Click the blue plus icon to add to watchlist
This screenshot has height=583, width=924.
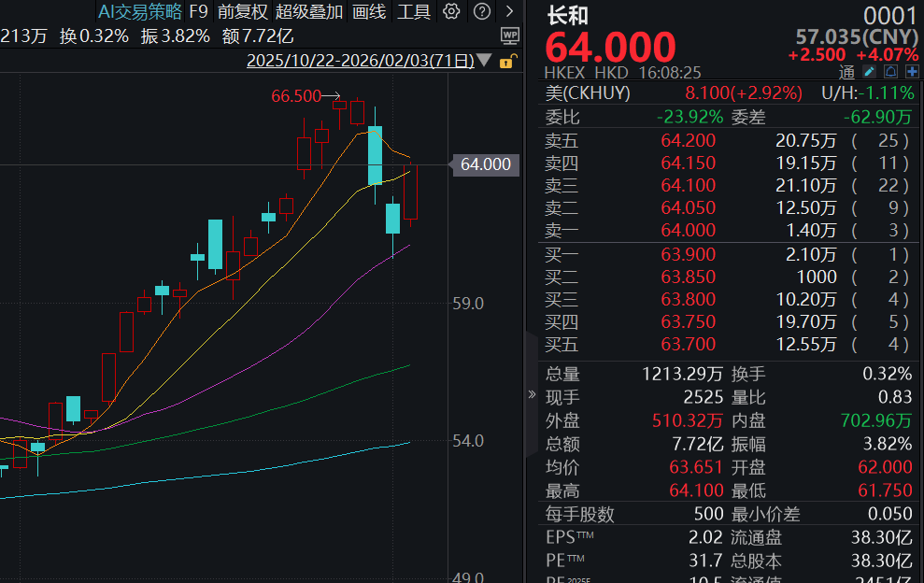point(912,71)
